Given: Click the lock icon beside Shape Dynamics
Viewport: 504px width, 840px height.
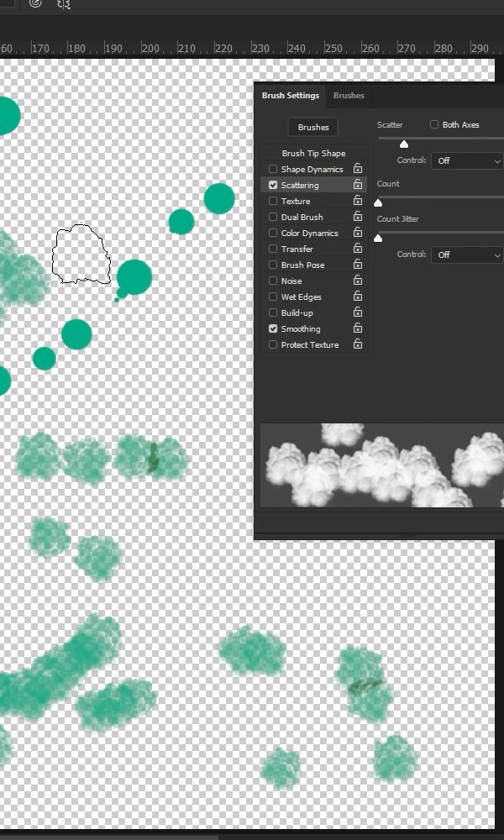Looking at the screenshot, I should [358, 170].
